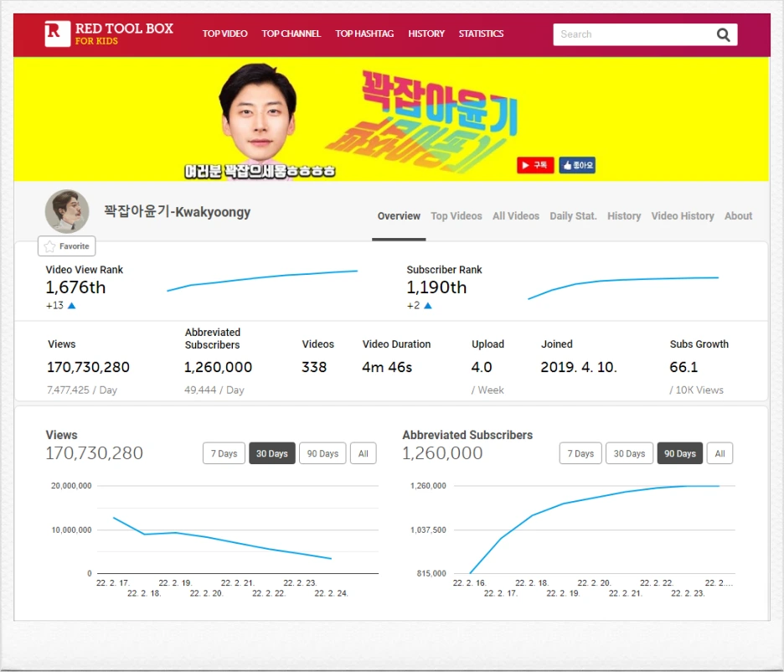Click the Subscriber Rank sparkline

click(623, 287)
